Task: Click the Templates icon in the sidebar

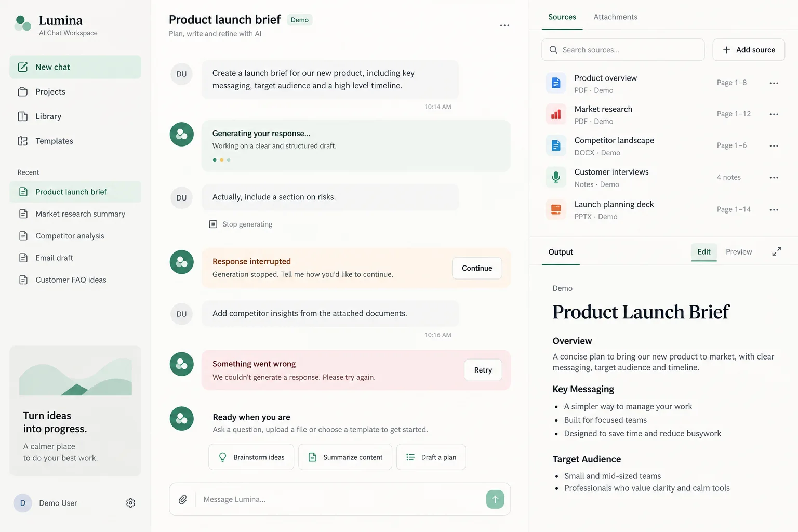Action: [23, 141]
